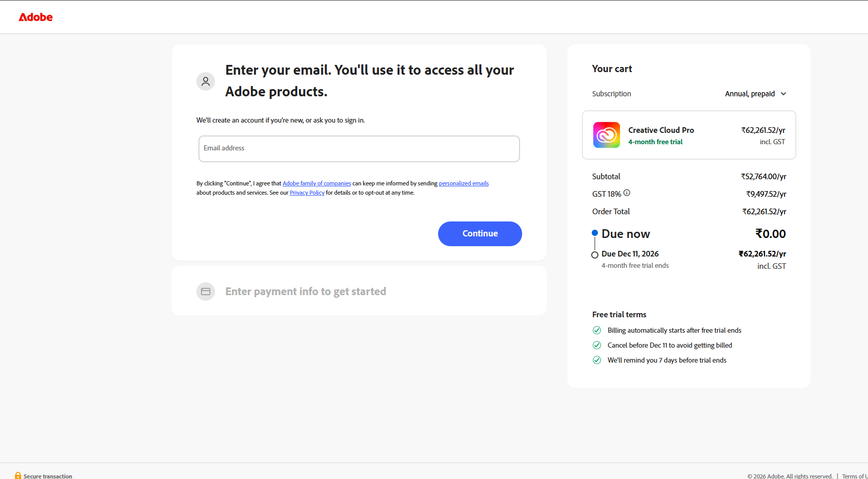Click the Creative Cloud Pro app icon

click(607, 135)
